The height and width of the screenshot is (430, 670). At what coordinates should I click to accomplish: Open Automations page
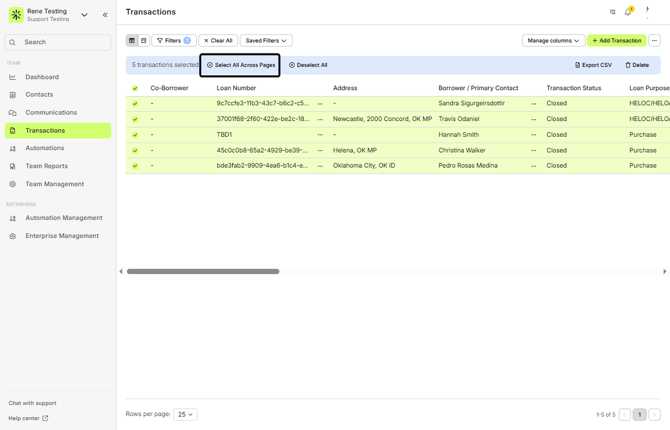tap(58, 148)
